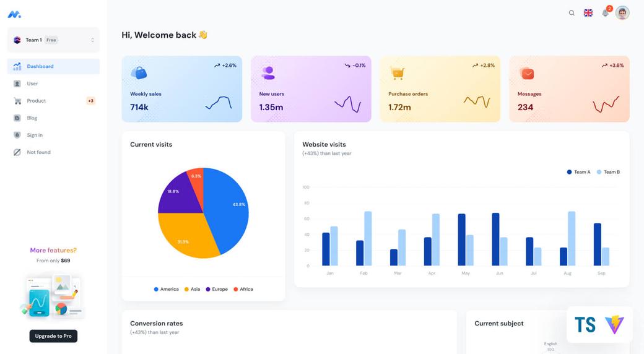The height and width of the screenshot is (354, 644).
Task: Click the Purchase orders cart icon
Action: click(397, 73)
